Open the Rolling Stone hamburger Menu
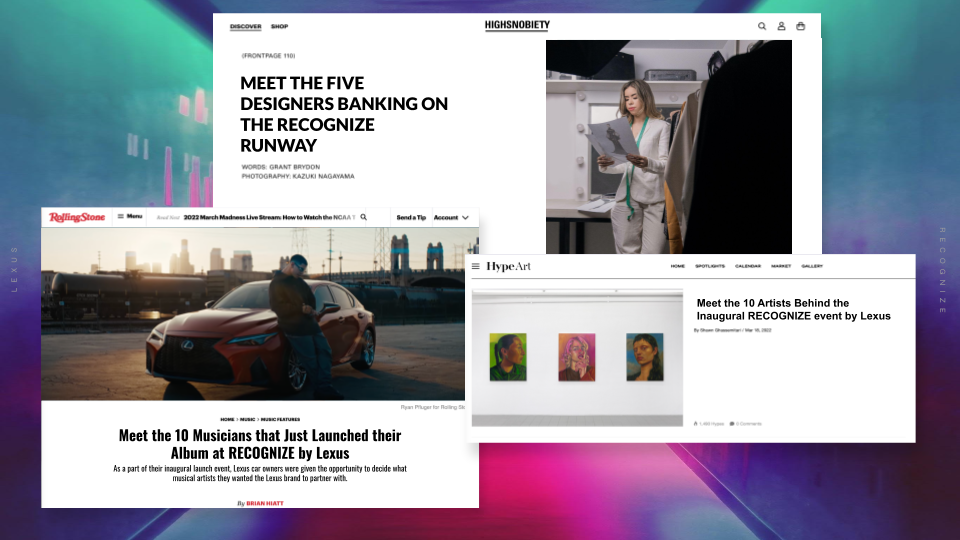 tap(130, 216)
